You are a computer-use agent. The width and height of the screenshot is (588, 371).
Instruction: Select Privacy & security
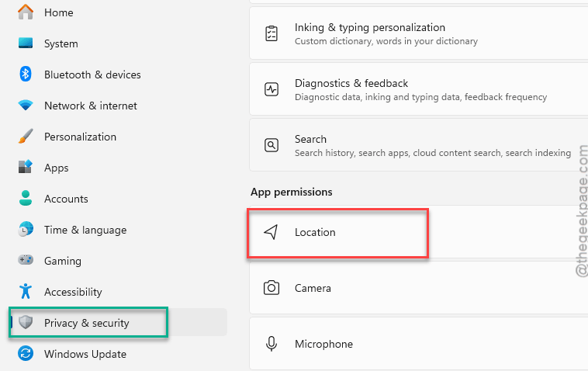click(x=118, y=323)
